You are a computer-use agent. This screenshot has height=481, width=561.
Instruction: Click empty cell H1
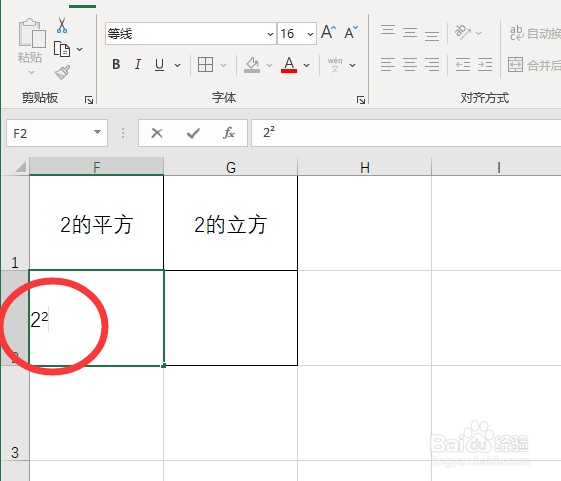tap(365, 223)
